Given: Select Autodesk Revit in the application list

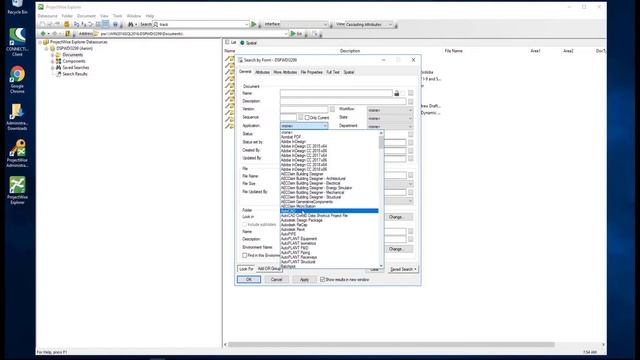Looking at the screenshot, I should click(329, 229).
